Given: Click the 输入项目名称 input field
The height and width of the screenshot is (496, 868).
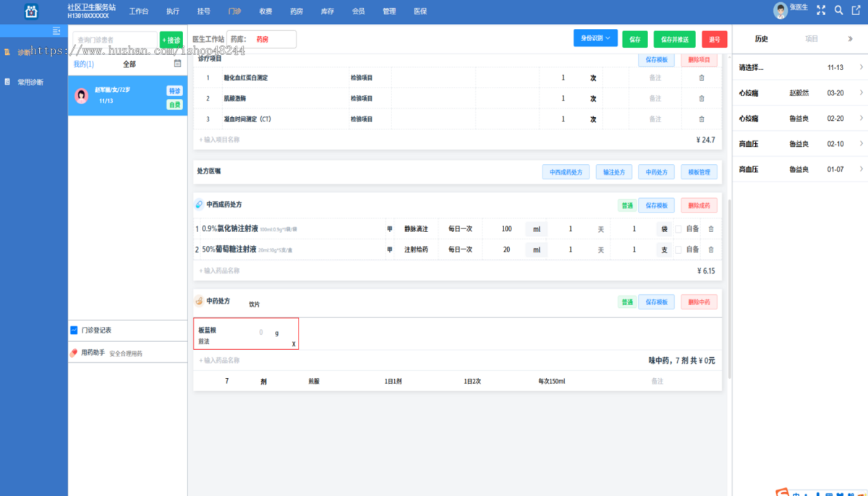Looking at the screenshot, I should coord(219,140).
